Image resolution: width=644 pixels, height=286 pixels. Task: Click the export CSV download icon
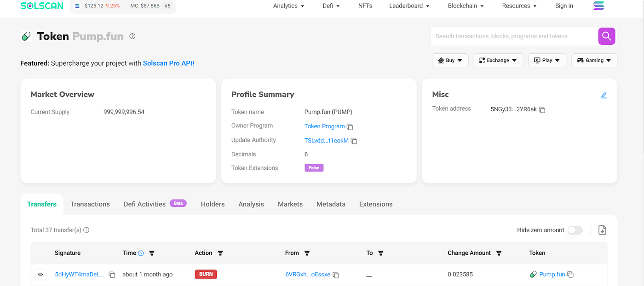602,230
